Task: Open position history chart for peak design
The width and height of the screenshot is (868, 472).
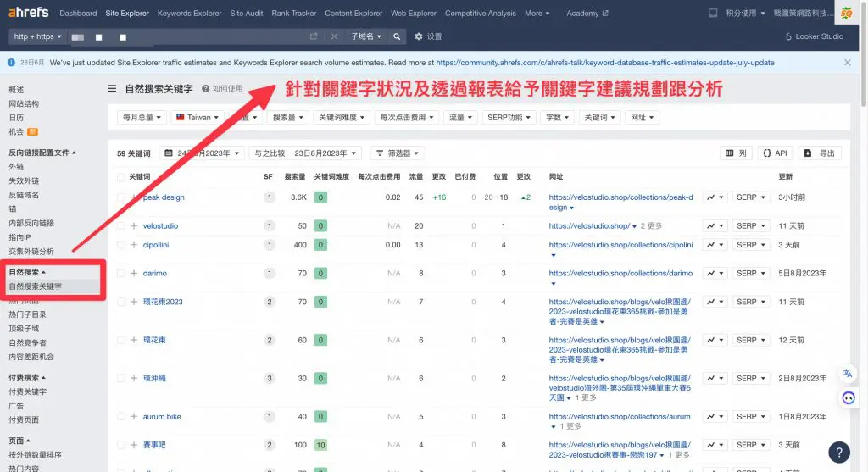Action: pos(715,197)
